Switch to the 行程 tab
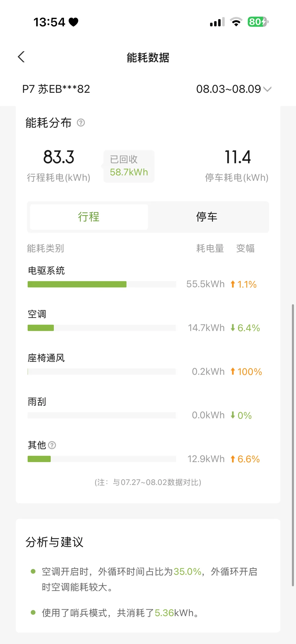 pos(89,217)
